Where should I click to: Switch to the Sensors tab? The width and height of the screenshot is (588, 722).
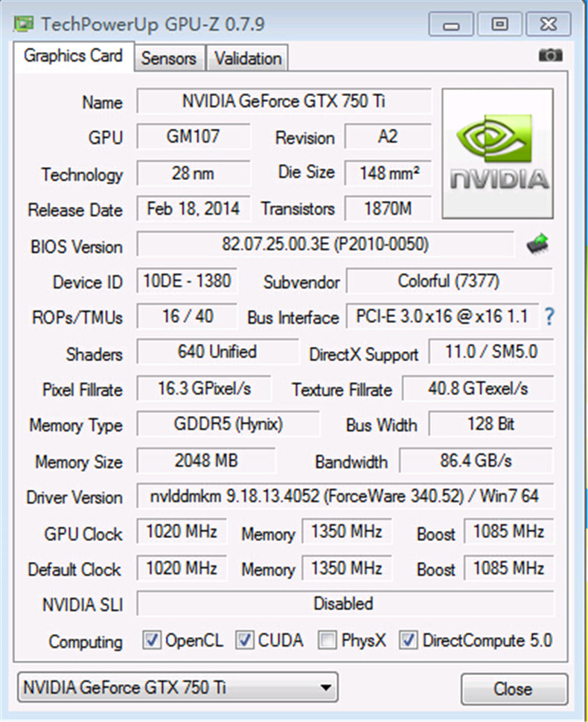(169, 59)
